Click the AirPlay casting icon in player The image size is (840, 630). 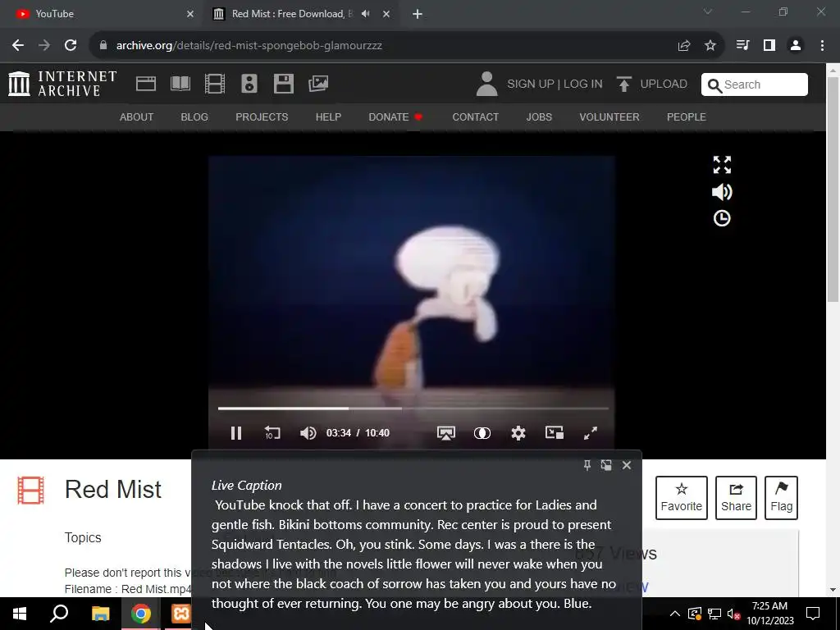[x=445, y=433]
